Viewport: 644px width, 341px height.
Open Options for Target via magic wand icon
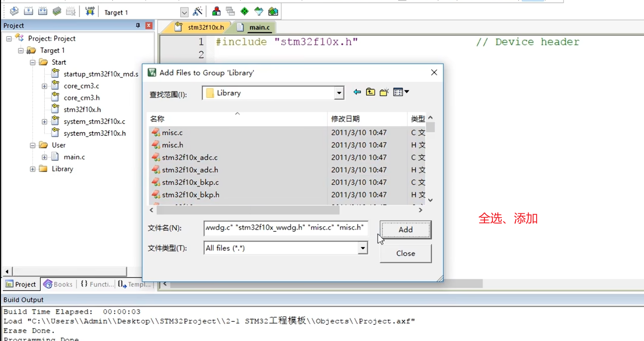[197, 10]
